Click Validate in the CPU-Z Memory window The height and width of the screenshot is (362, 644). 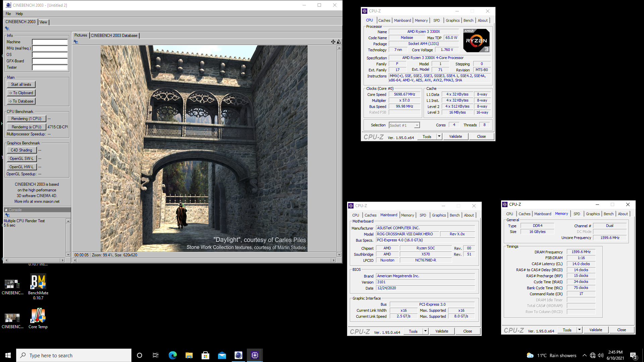click(596, 330)
